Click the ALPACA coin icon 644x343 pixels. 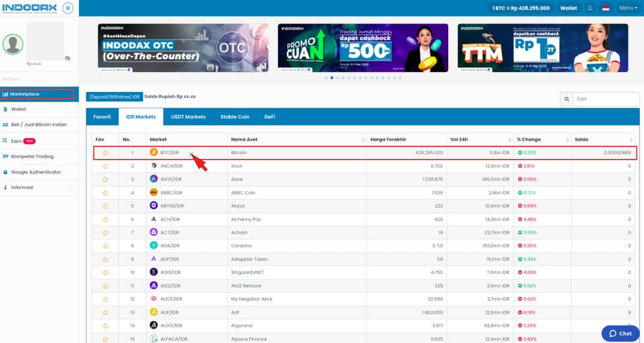153,339
